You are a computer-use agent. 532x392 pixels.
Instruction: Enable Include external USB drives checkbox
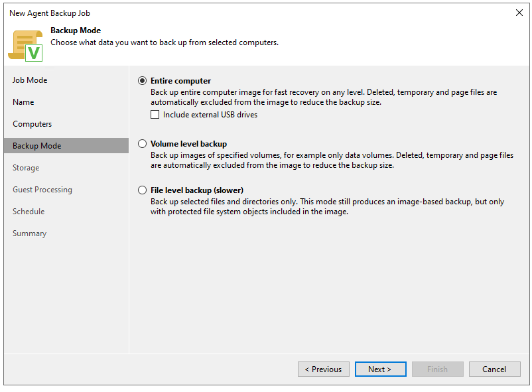coord(155,115)
